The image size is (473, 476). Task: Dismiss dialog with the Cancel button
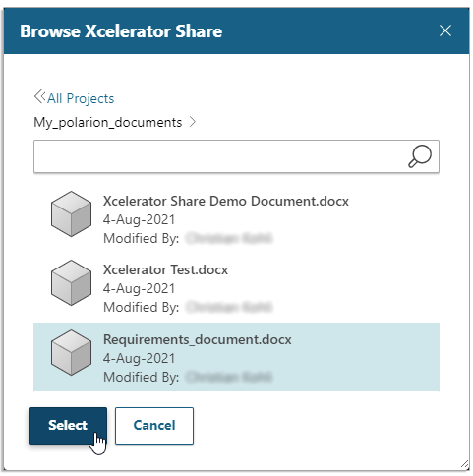154,426
